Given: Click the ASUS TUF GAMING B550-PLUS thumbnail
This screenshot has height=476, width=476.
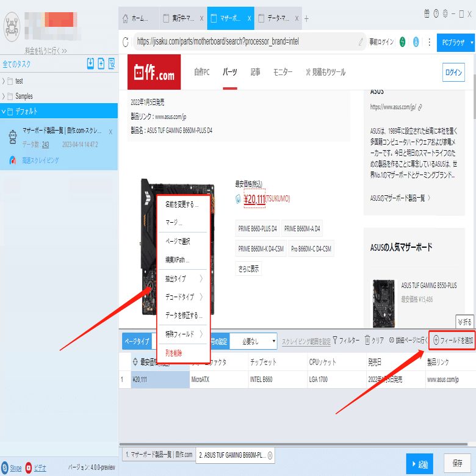Looking at the screenshot, I should click(x=384, y=303).
